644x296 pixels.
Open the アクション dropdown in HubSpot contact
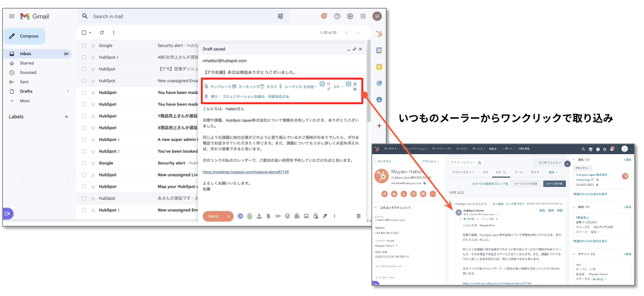[x=431, y=162]
